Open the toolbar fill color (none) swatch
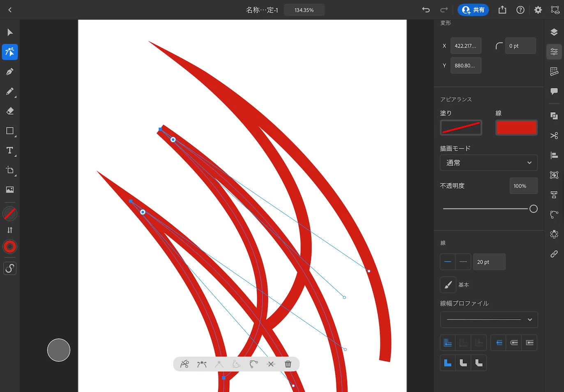 (10, 214)
